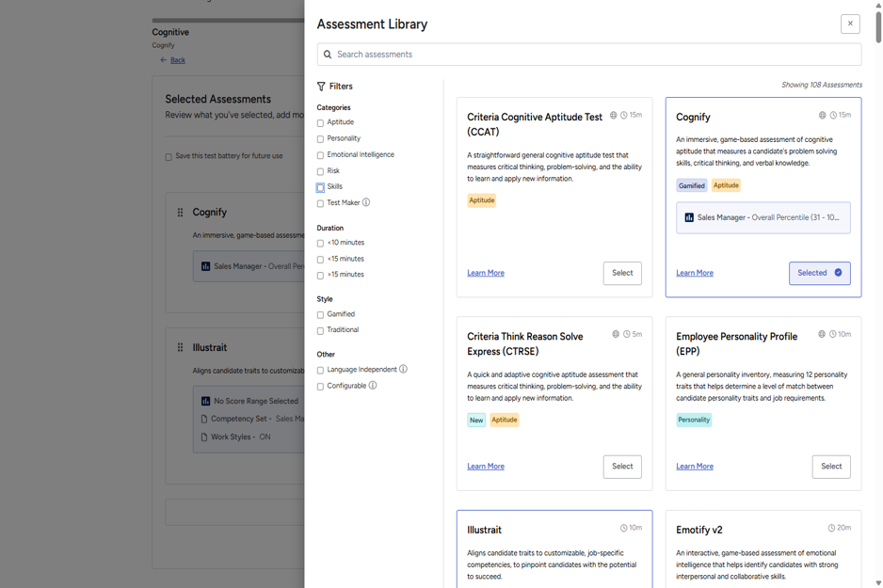
Task: Click the clock icon on Cognify card
Action: 833,116
